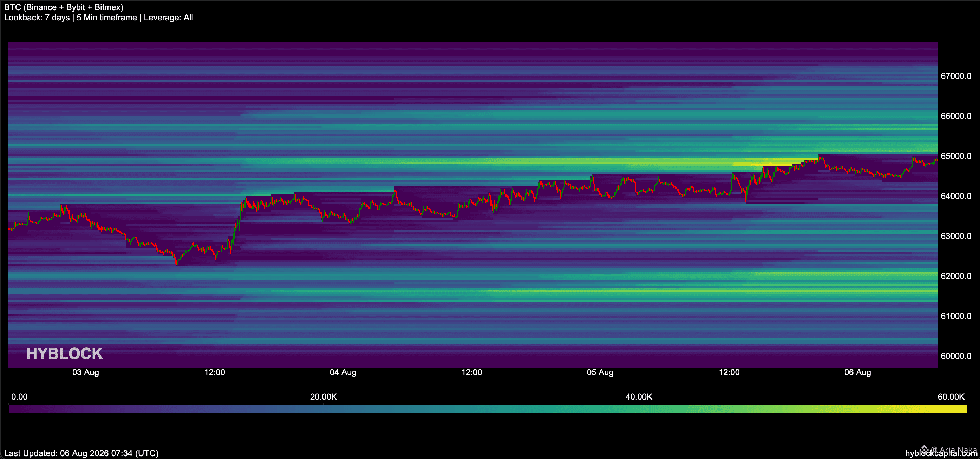The height and width of the screenshot is (459, 980).
Task: Click the 66000.0 price axis label
Action: [x=956, y=116]
